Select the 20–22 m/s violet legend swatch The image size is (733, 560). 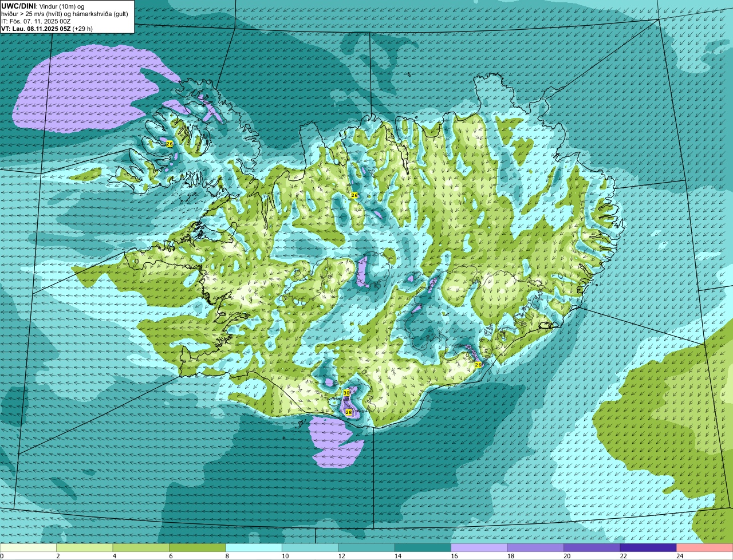(592, 548)
